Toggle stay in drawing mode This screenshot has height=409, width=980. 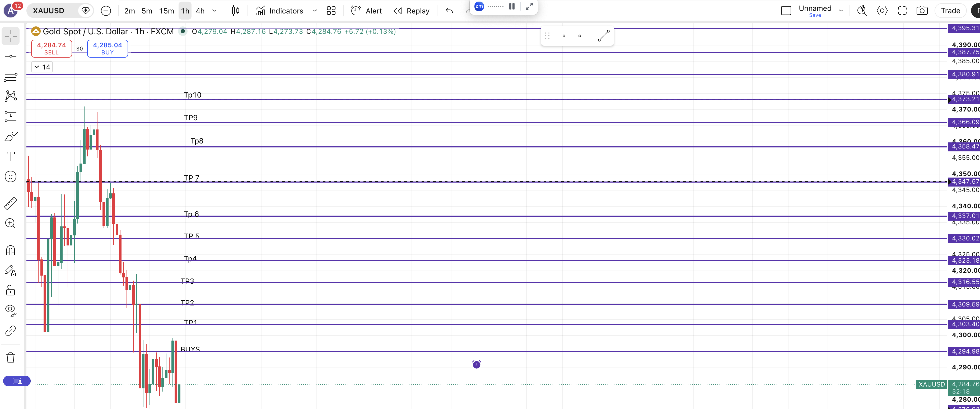point(11,271)
